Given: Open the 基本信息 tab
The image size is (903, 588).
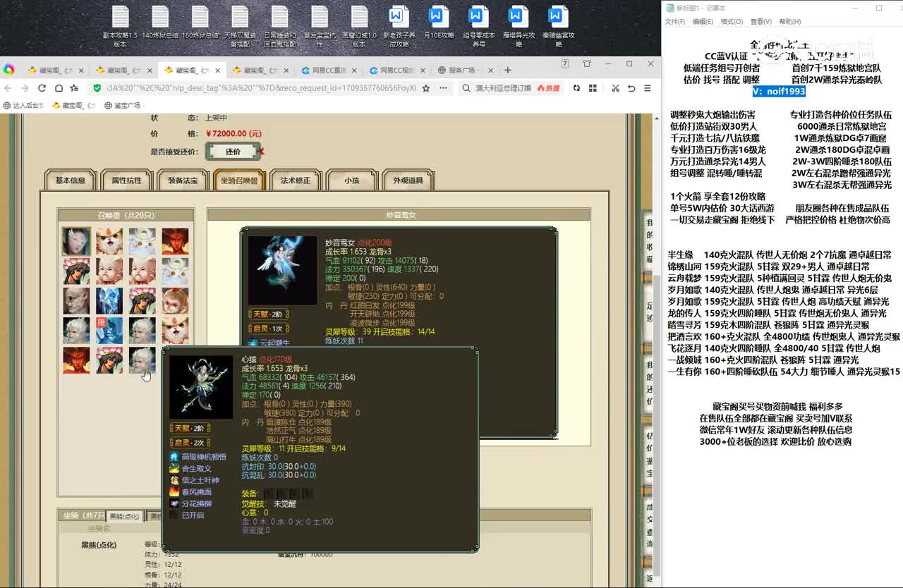Looking at the screenshot, I should pos(71,180).
